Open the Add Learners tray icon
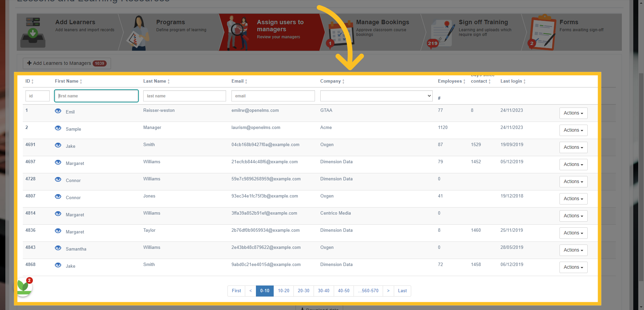This screenshot has height=310, width=644. (x=33, y=32)
